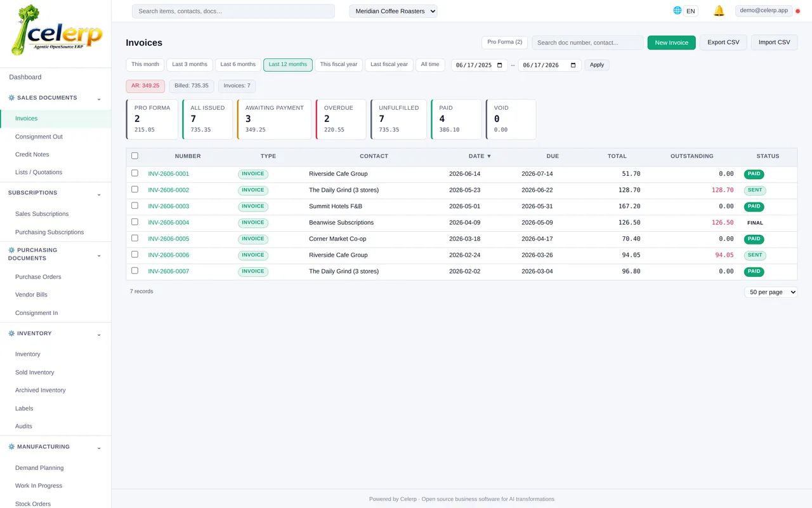
Task: Check the box for INV-2606-0004
Action: pyautogui.click(x=134, y=222)
